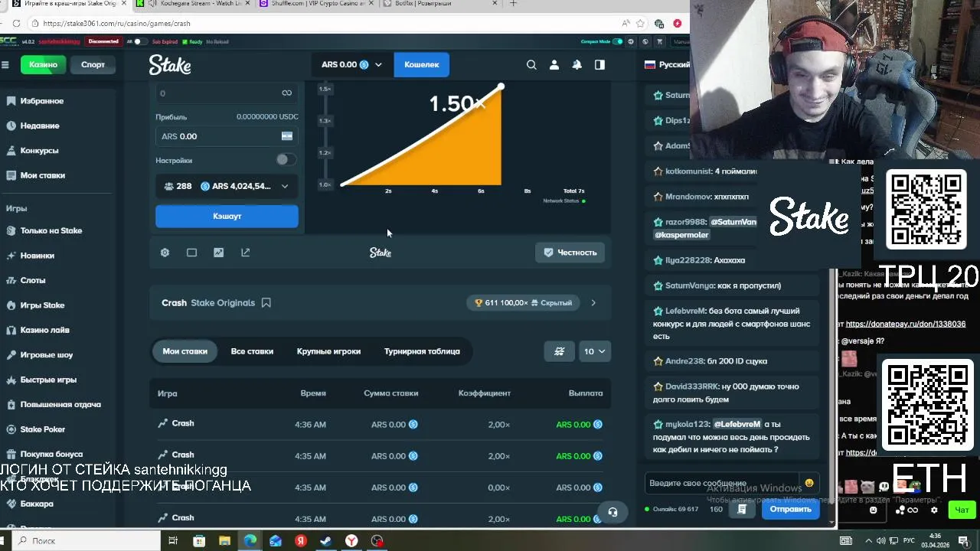Open the hamburger menu beside Казино

(x=5, y=65)
